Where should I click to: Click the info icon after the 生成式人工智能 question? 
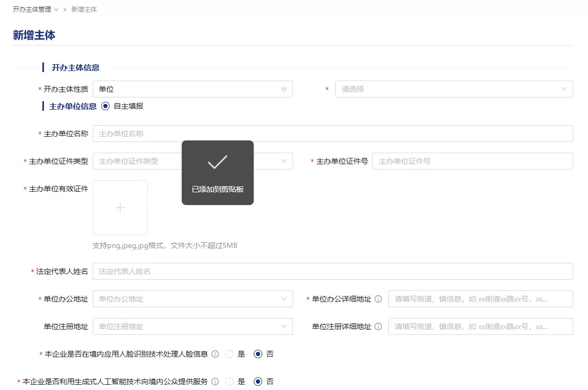point(215,381)
